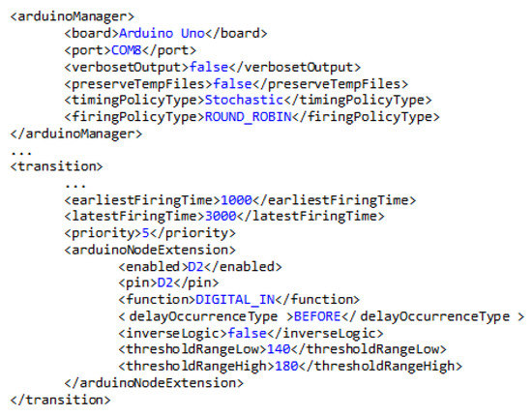Viewport: 532px width, 416px height.
Task: Click the ROUND_ROBIN firing policy value
Action: 248,117
